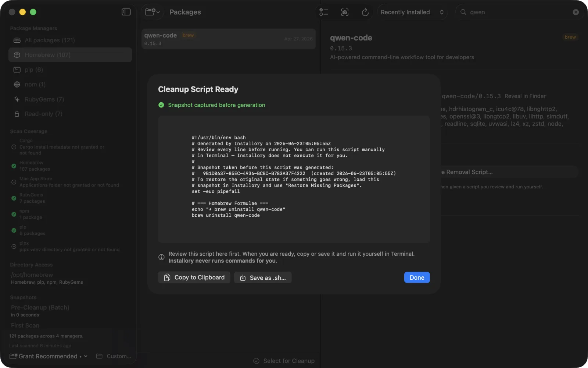This screenshot has width=588, height=368.
Task: Click the snapshot capture toolbar icon
Action: pyautogui.click(x=345, y=12)
